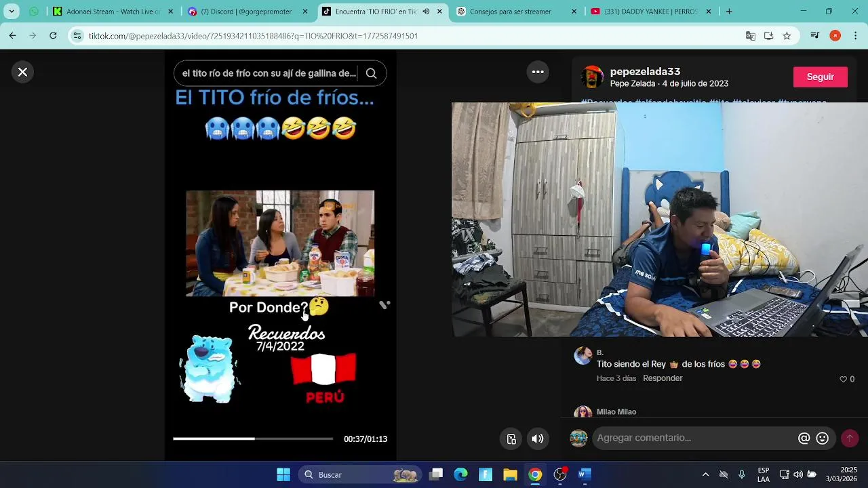Switch to Consejos para ser streamer tab
Image resolution: width=868 pixels, height=488 pixels.
point(511,12)
